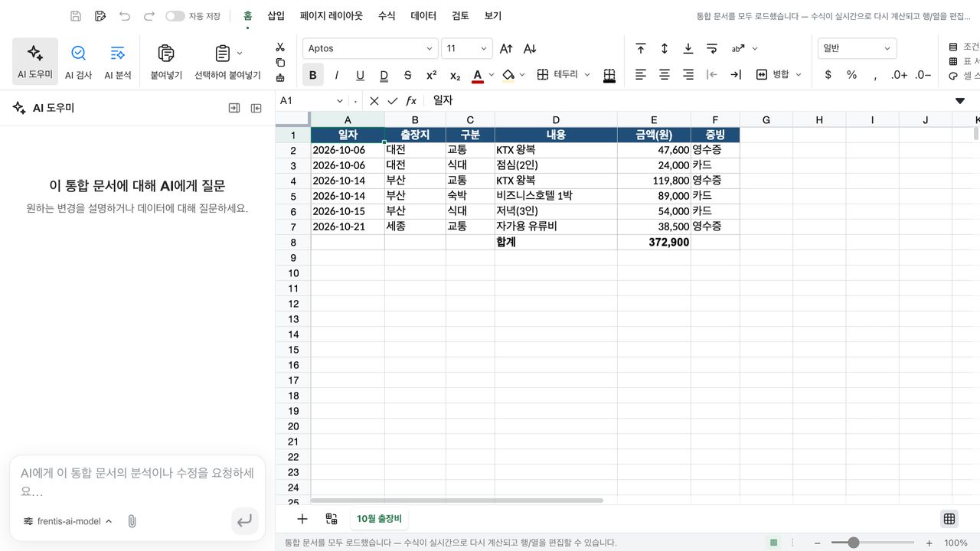Center align text horizontally

[665, 75]
